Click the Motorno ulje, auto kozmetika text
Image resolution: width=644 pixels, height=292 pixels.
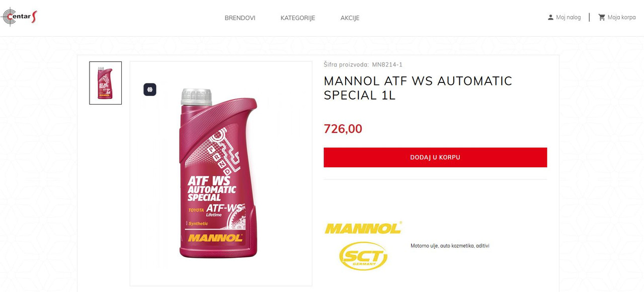coord(450,246)
